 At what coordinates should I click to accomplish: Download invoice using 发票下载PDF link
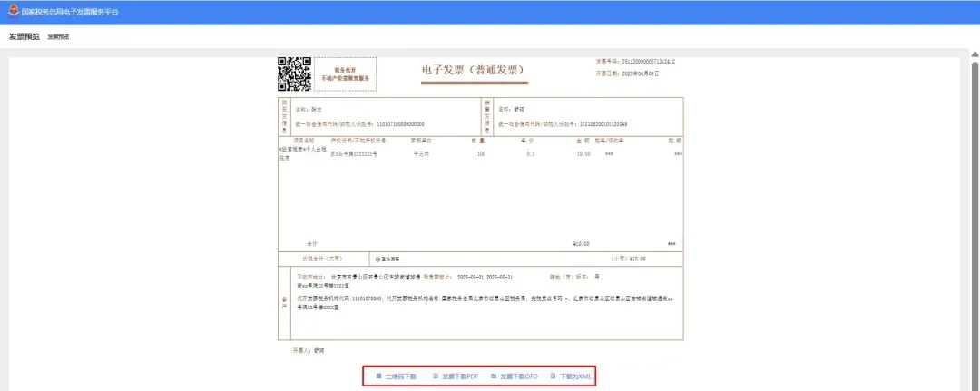pos(460,376)
